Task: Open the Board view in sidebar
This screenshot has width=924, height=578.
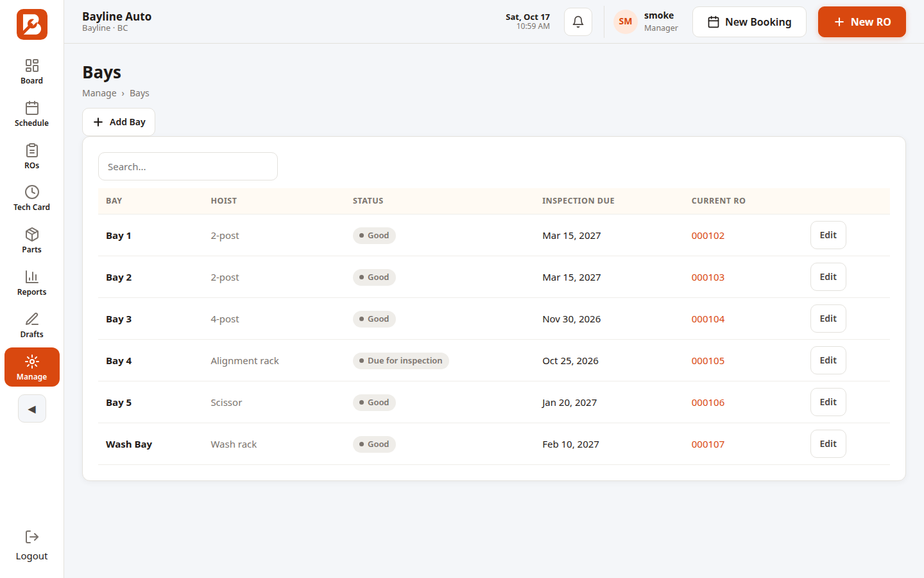Action: [32, 71]
